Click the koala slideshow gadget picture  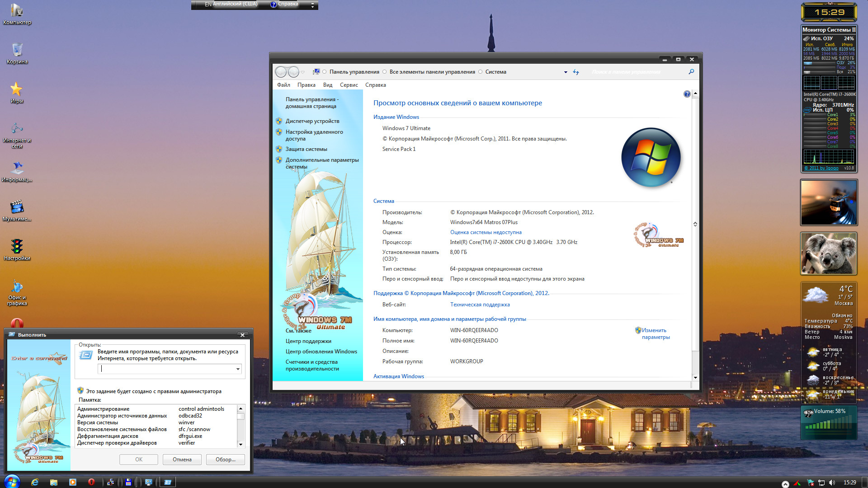pos(829,253)
